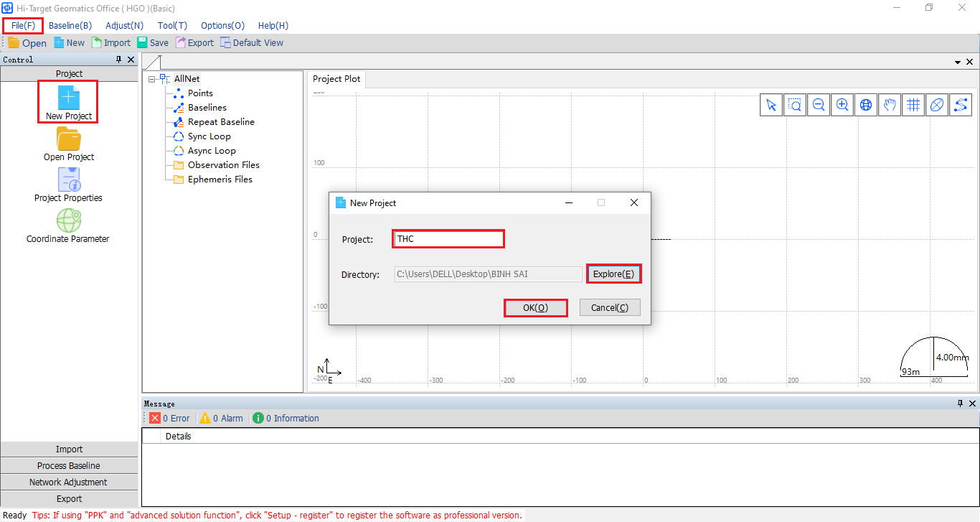Click the Explore(E) directory button
Viewport: 980px width, 522px height.
pos(613,274)
